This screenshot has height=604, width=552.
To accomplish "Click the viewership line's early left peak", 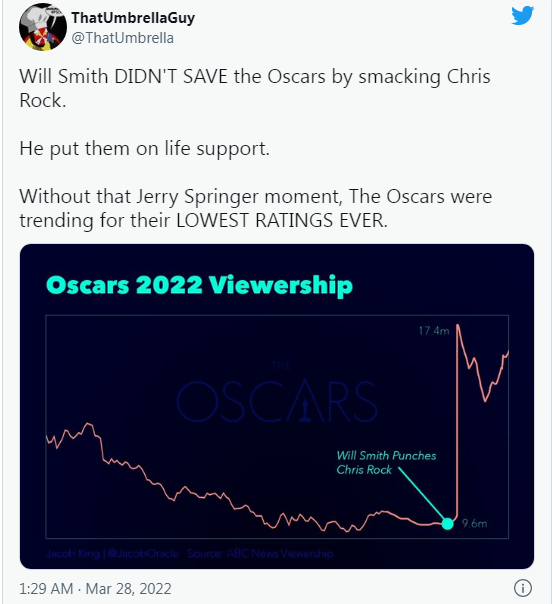I will tap(89, 424).
